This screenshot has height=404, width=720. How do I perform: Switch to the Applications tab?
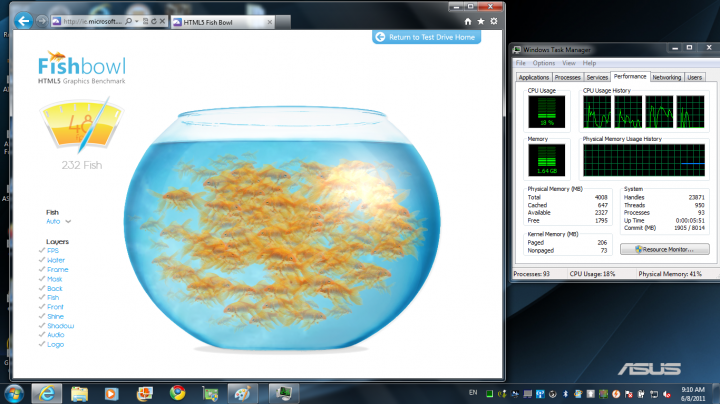point(534,77)
